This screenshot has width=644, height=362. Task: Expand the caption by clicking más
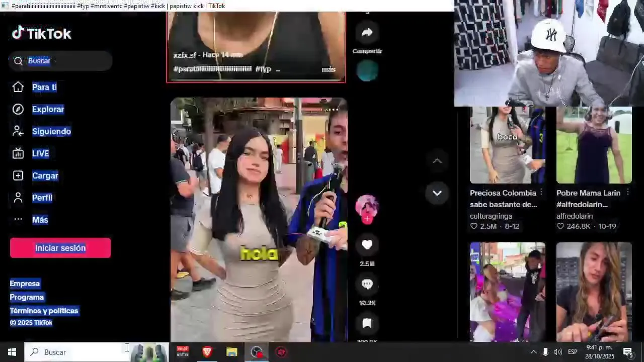329,69
